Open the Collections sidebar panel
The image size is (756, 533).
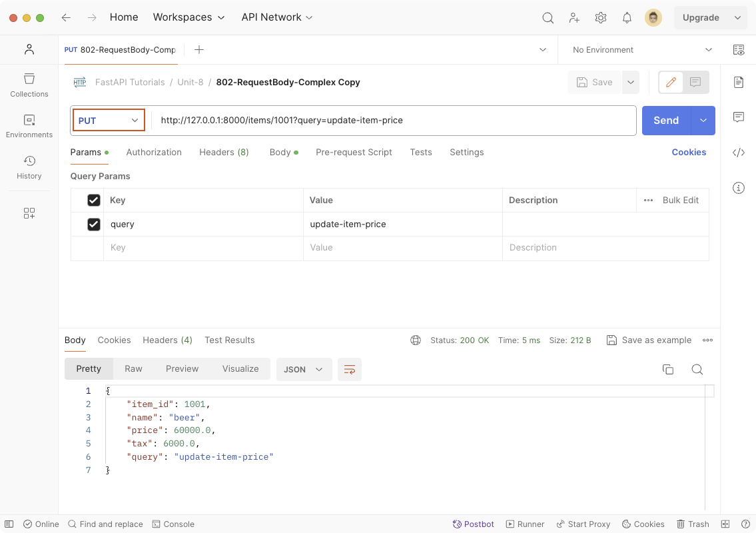coord(29,85)
